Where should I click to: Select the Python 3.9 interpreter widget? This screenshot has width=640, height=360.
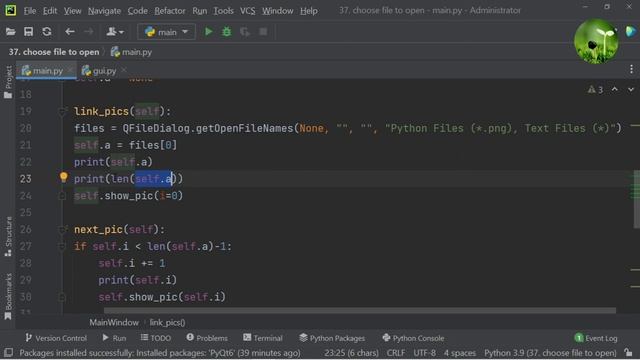pyautogui.click(x=550, y=353)
